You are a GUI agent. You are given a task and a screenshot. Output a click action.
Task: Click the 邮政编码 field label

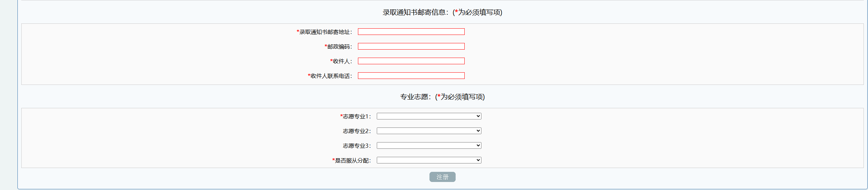click(338, 47)
